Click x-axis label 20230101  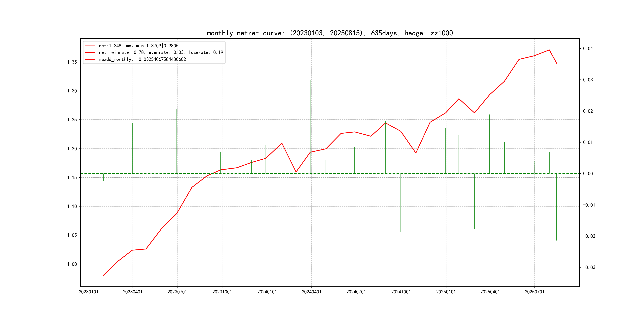click(88, 292)
